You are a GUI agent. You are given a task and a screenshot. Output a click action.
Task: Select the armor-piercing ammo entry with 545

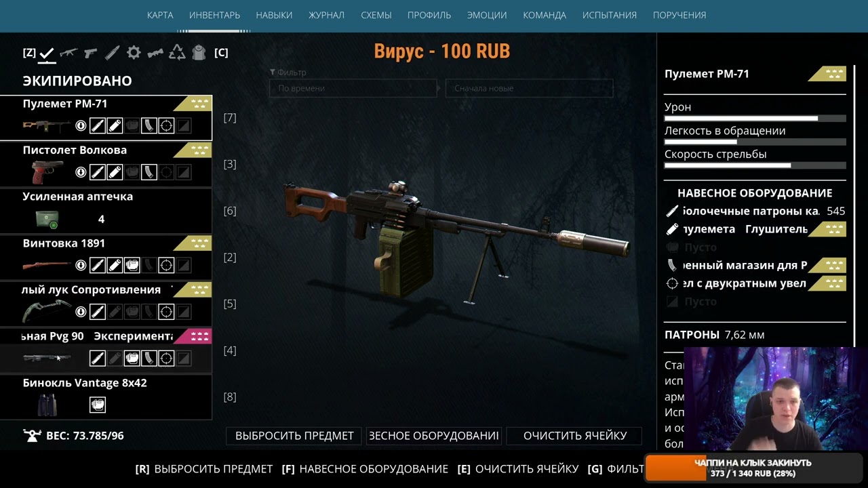point(755,211)
